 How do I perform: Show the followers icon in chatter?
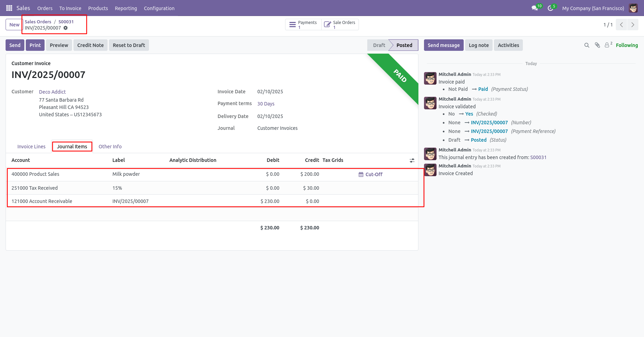coord(608,45)
